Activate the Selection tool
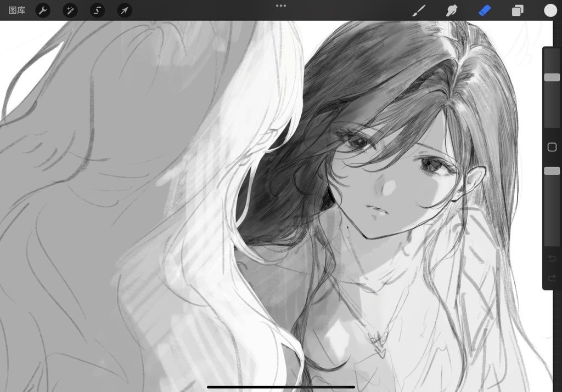 (x=98, y=10)
